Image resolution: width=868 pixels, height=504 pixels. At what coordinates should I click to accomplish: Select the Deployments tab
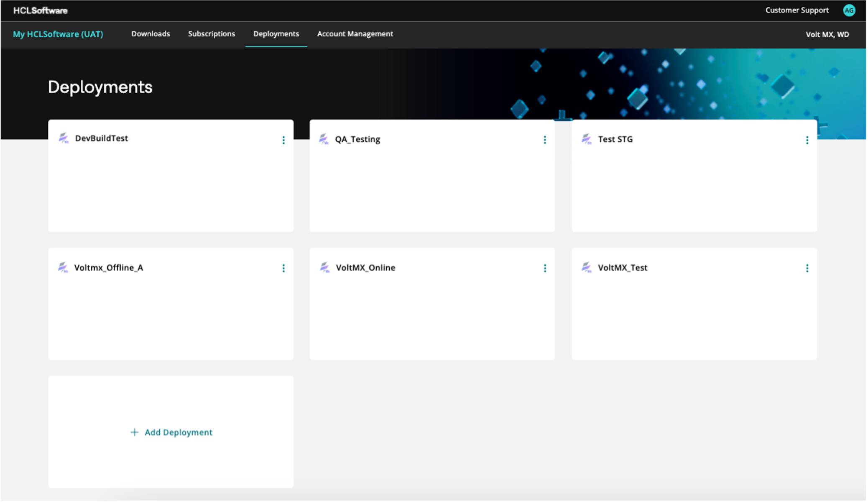(276, 34)
